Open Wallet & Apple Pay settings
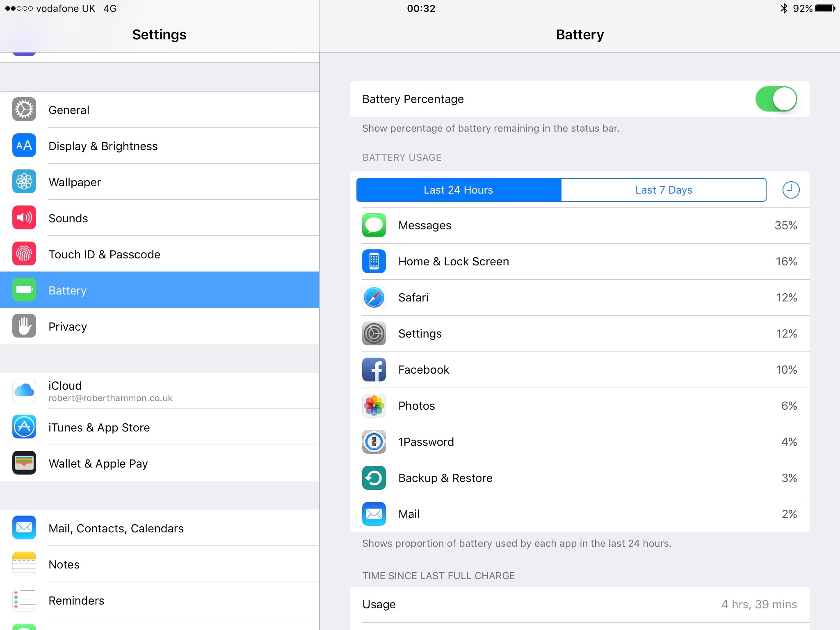Viewport: 840px width, 630px height. pos(160,463)
